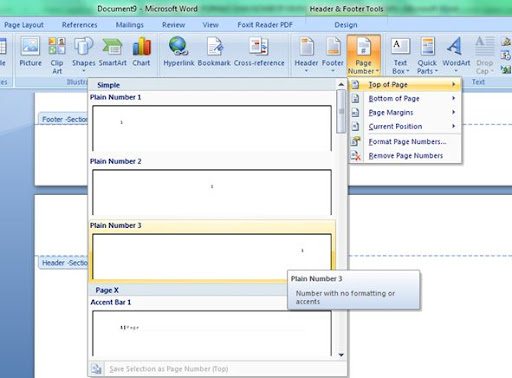Click the Format Page Numbers icon
The height and width of the screenshot is (378, 512).
pos(356,142)
